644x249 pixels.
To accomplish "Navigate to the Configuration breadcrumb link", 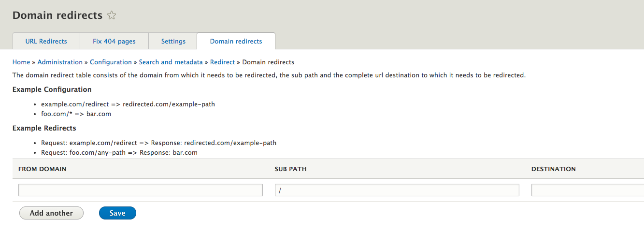I will coord(111,62).
